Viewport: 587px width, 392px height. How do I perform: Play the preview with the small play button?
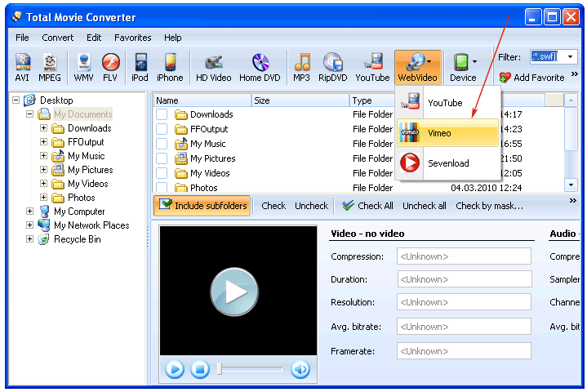tap(175, 369)
